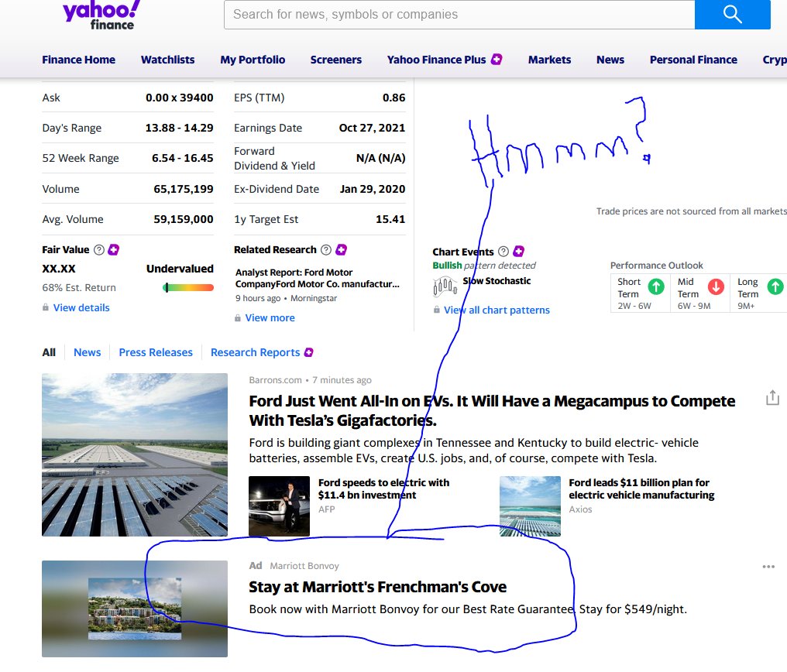The image size is (787, 672).
Task: Click the Forward Dividend & Yield value N/A (N/A)
Action: (x=380, y=159)
